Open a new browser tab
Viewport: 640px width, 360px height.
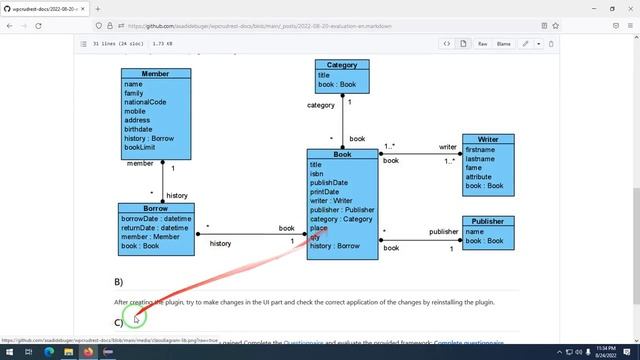pos(98,9)
